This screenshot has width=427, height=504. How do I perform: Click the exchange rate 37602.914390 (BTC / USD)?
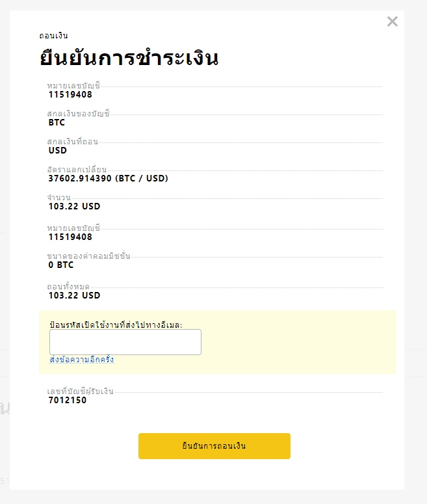click(109, 178)
